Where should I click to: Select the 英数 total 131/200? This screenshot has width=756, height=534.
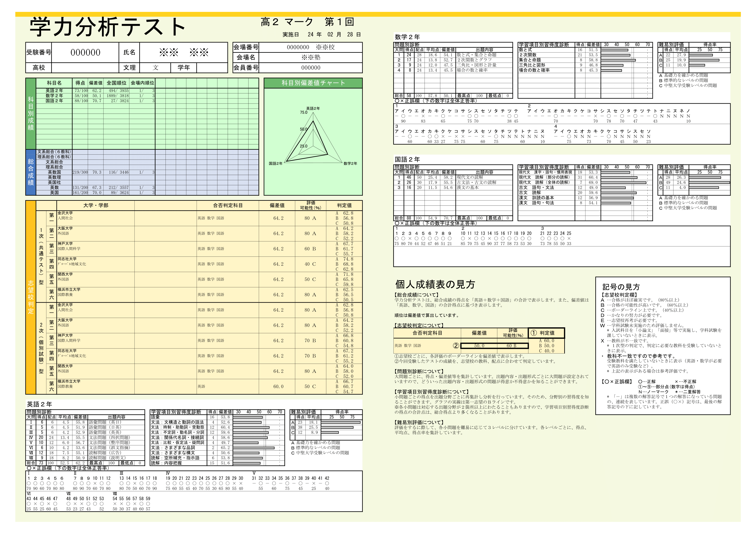click(x=80, y=188)
